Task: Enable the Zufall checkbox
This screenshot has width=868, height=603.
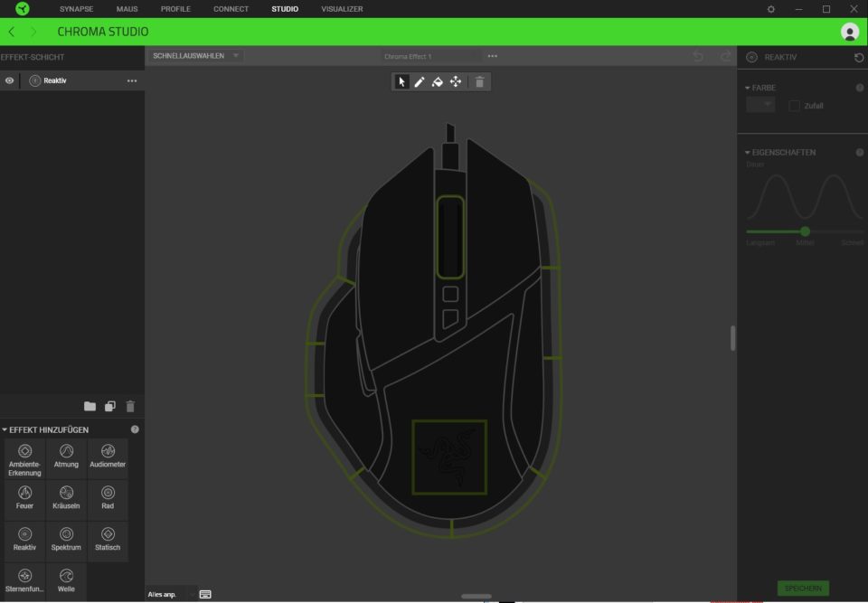Action: coord(794,106)
